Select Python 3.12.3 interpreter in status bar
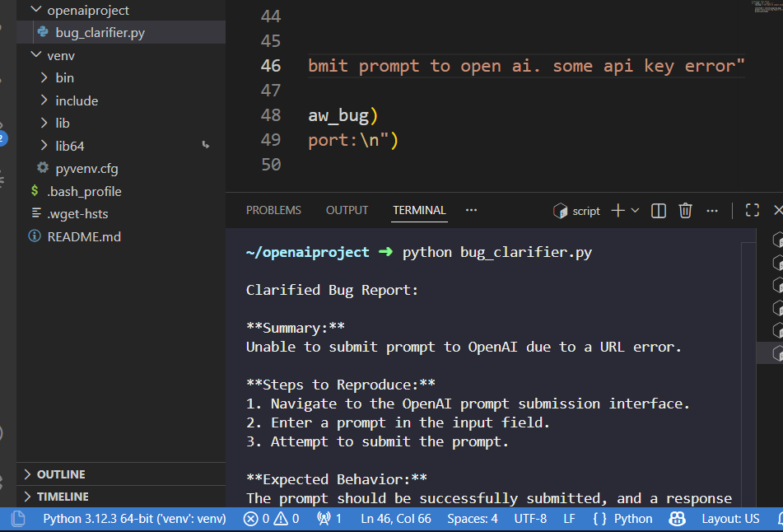This screenshot has height=532, width=783. click(134, 519)
